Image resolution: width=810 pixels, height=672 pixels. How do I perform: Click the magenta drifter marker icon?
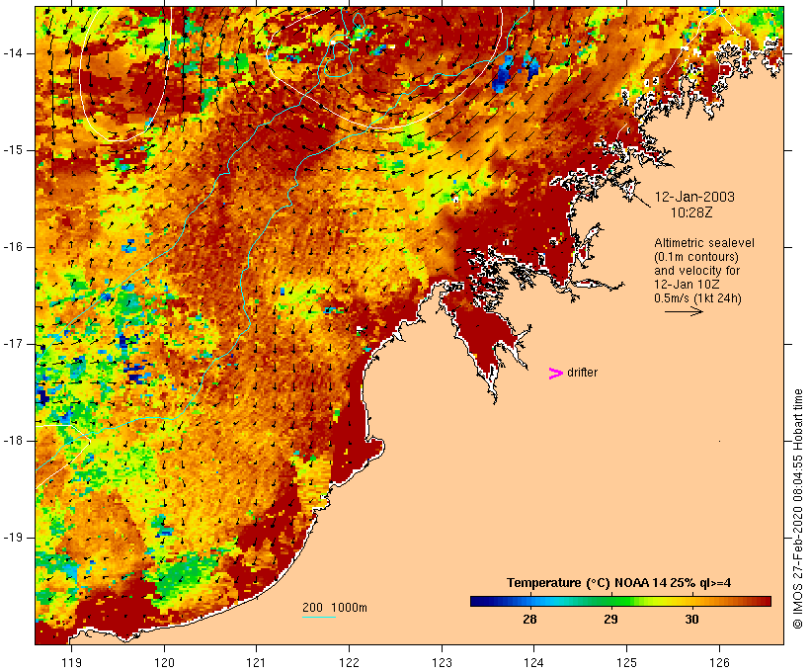(x=556, y=374)
